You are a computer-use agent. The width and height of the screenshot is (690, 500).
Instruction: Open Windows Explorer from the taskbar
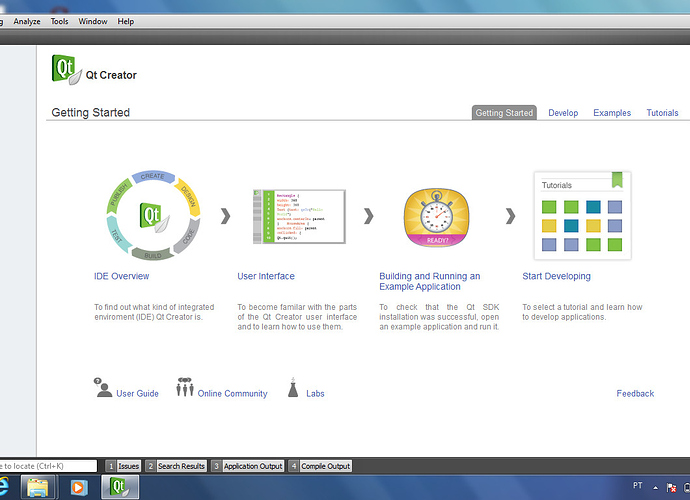point(37,487)
